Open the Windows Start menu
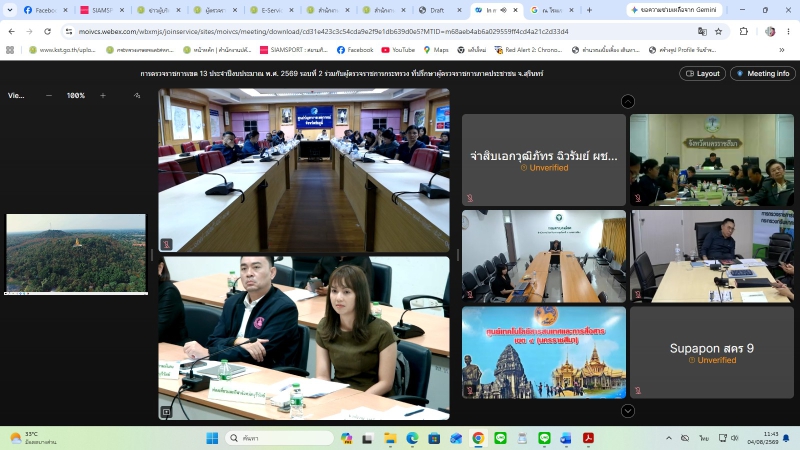The height and width of the screenshot is (450, 800). point(212,438)
